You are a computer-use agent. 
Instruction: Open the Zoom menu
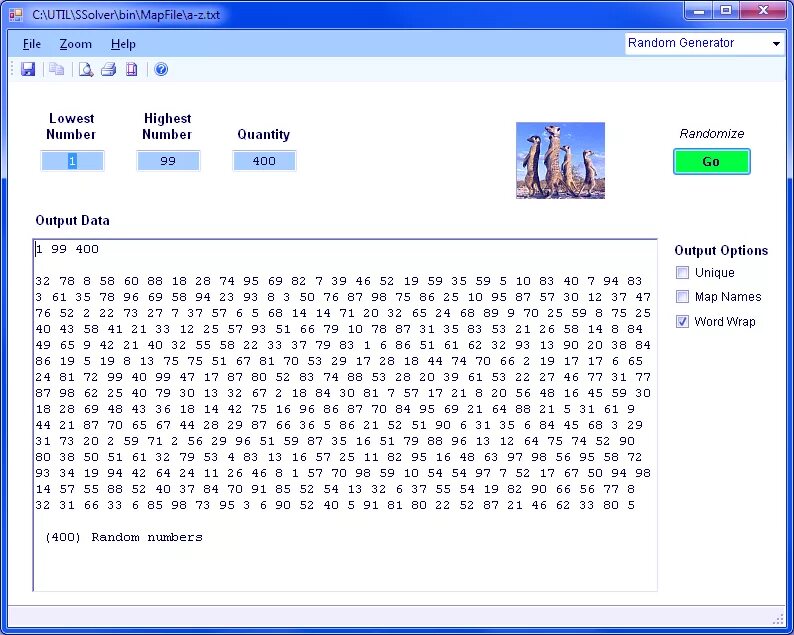(75, 44)
